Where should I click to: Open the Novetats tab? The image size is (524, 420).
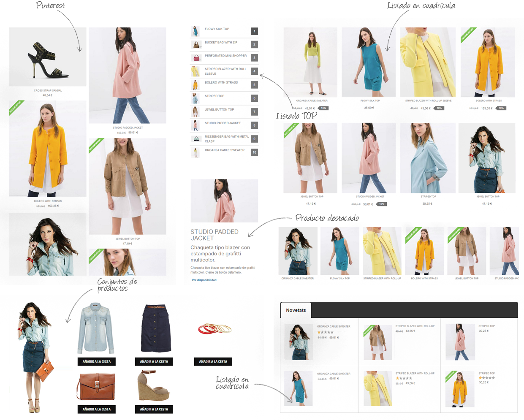click(296, 310)
